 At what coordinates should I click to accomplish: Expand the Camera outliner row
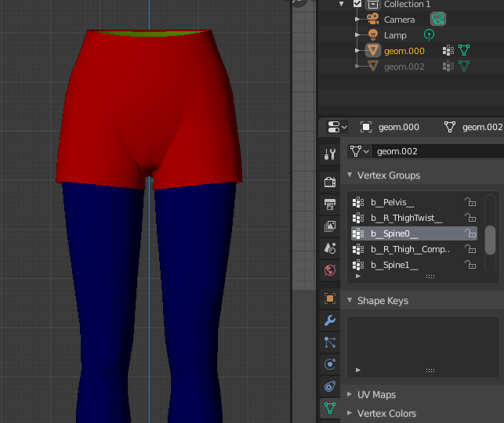point(357,20)
